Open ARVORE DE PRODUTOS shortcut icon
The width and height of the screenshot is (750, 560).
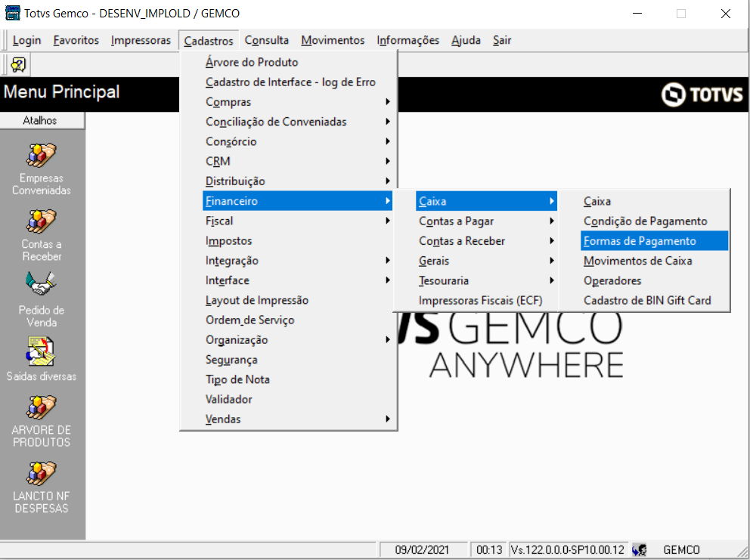41,407
